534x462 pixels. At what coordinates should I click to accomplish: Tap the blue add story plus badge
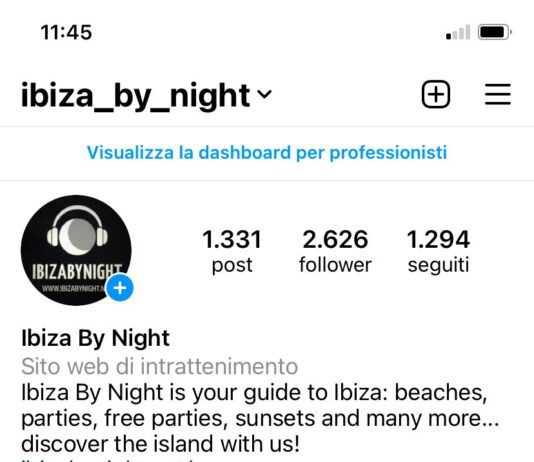(120, 288)
